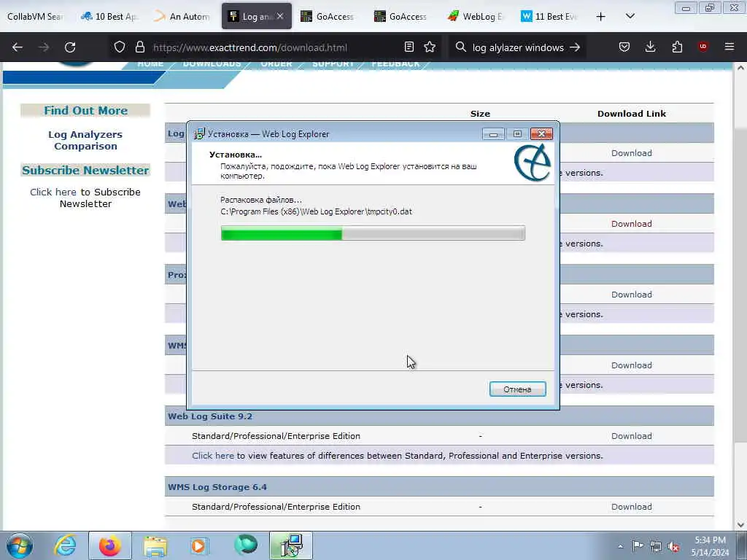Image resolution: width=747 pixels, height=560 pixels.
Task: Open uBlock Origin extension icon
Action: [x=703, y=47]
